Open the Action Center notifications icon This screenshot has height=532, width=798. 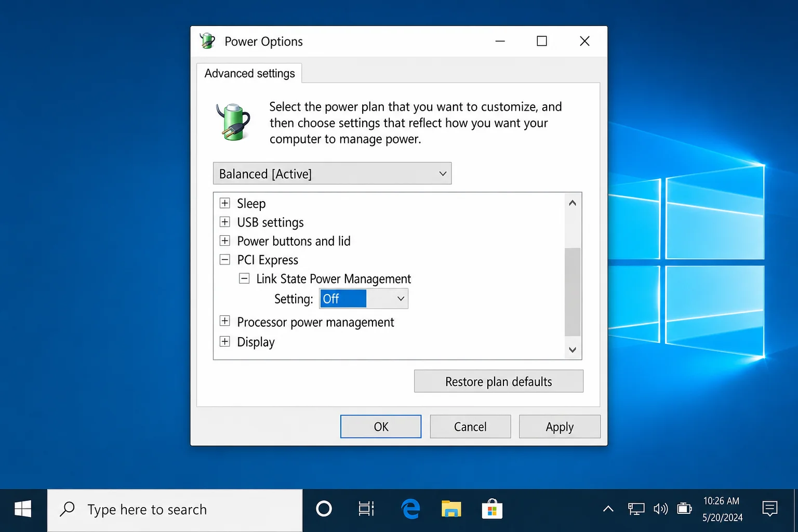point(769,509)
